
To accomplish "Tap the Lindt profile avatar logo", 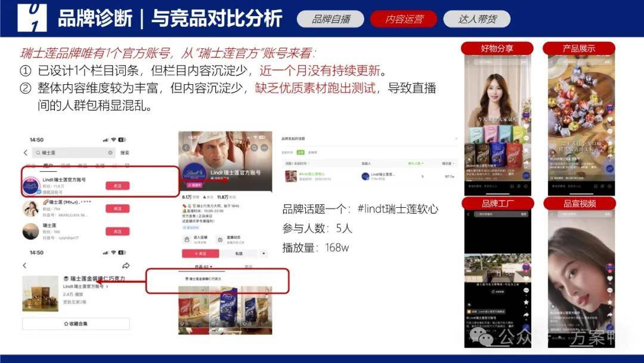I will (194, 175).
